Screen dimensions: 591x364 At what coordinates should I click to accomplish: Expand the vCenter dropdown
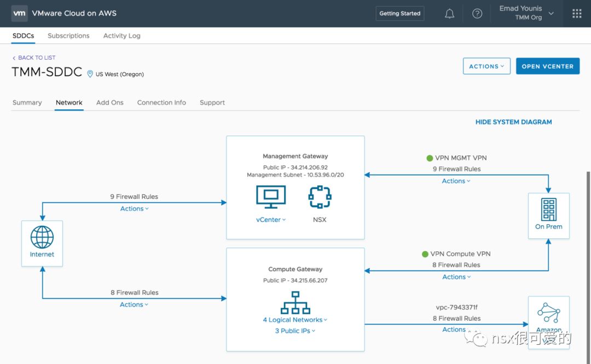(x=271, y=220)
